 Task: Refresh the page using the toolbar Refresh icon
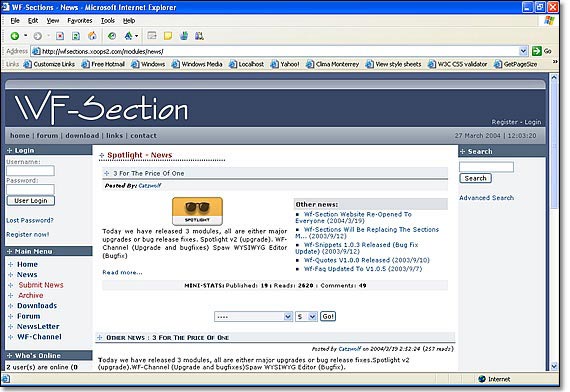(x=76, y=36)
